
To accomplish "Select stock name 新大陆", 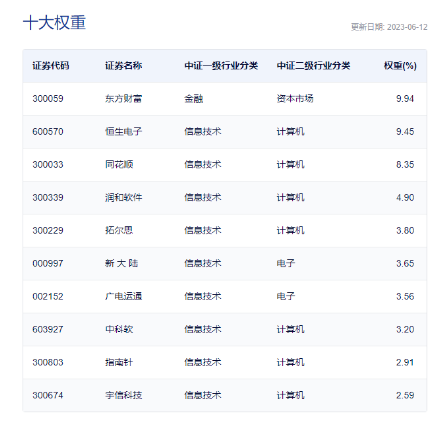I will (121, 264).
